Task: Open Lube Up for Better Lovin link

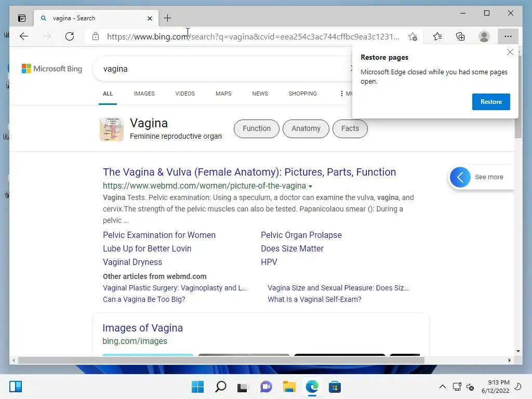Action: (147, 249)
